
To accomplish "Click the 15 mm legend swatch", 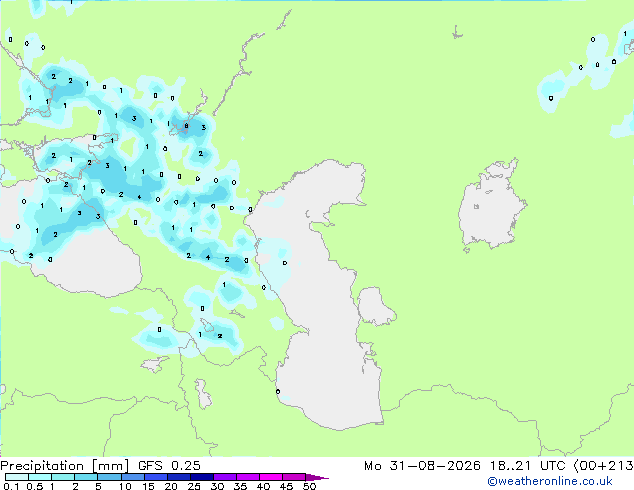I will point(155,477).
